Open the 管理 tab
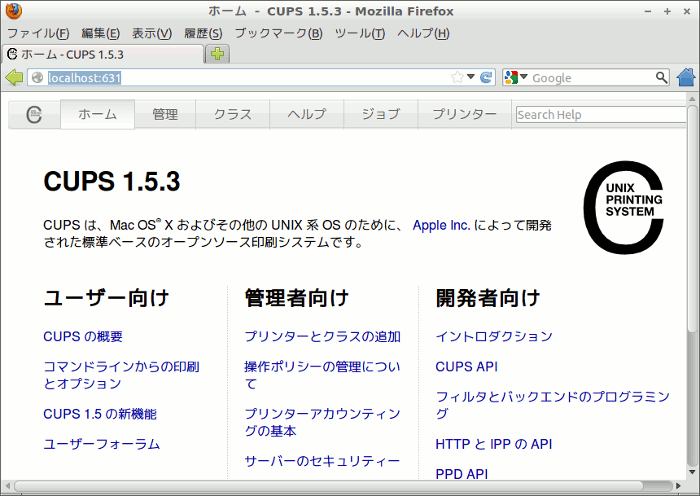 pos(165,114)
